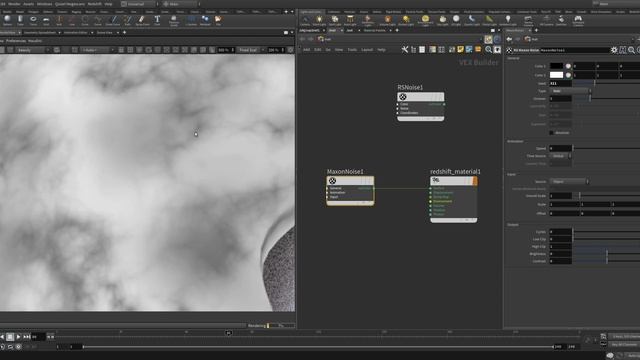Click the parameter panel back arrow
This screenshot has width=640, height=360.
(x=509, y=39)
